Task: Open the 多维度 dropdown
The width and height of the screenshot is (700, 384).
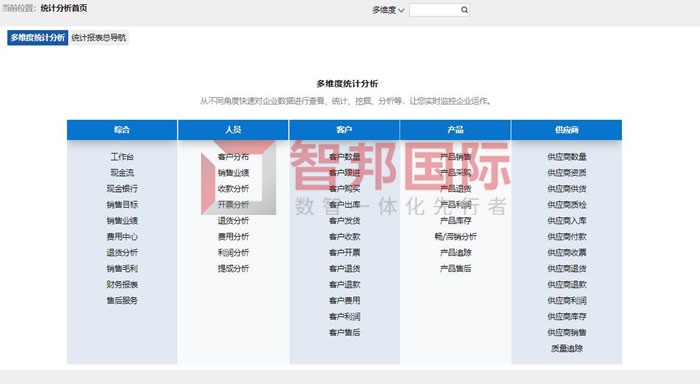Action: 388,10
